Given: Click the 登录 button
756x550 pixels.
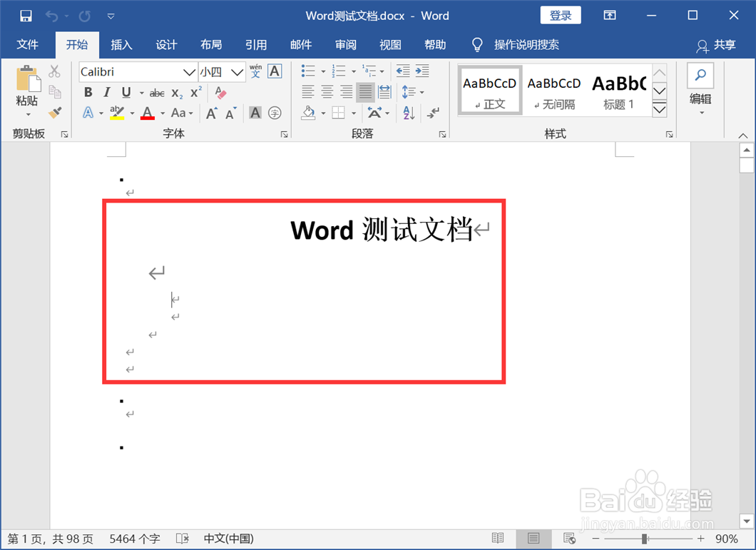Looking at the screenshot, I should pyautogui.click(x=561, y=15).
